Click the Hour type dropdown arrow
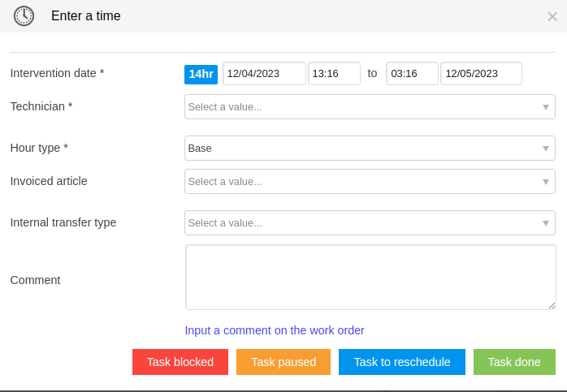Image resolution: width=567 pixels, height=392 pixels. [x=546, y=149]
